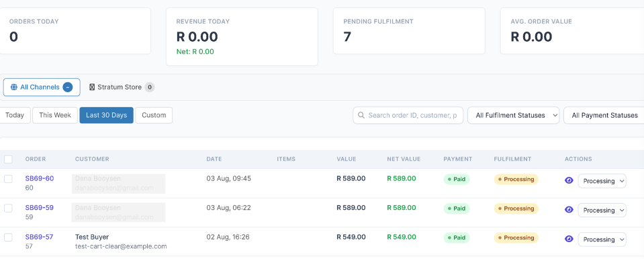
Task: Click the count badge next to Stratum Store
Action: click(x=150, y=87)
